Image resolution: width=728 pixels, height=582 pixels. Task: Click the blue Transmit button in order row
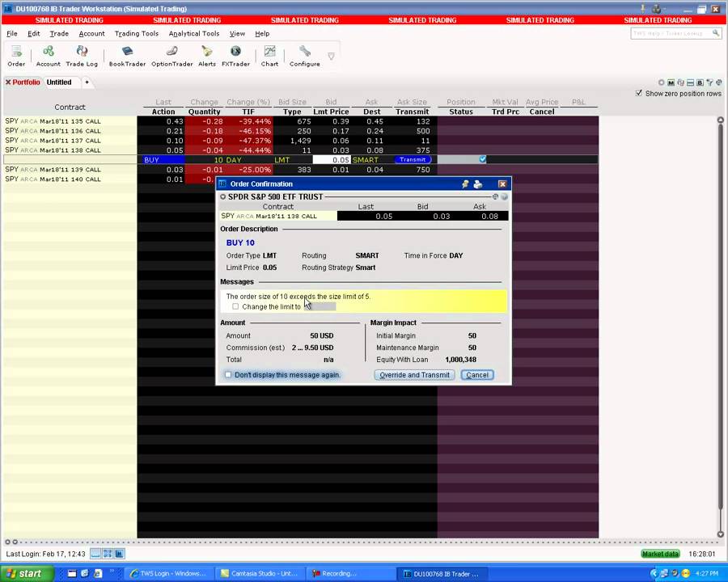(x=413, y=160)
